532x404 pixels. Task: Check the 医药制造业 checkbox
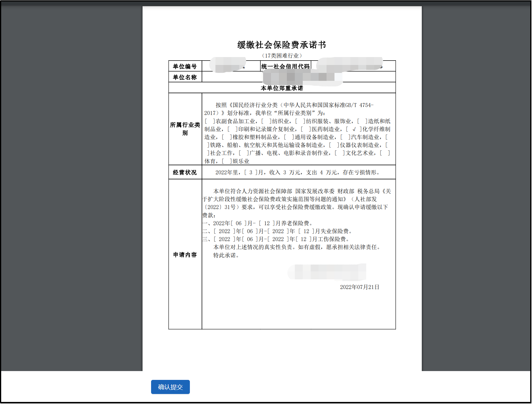pos(305,129)
